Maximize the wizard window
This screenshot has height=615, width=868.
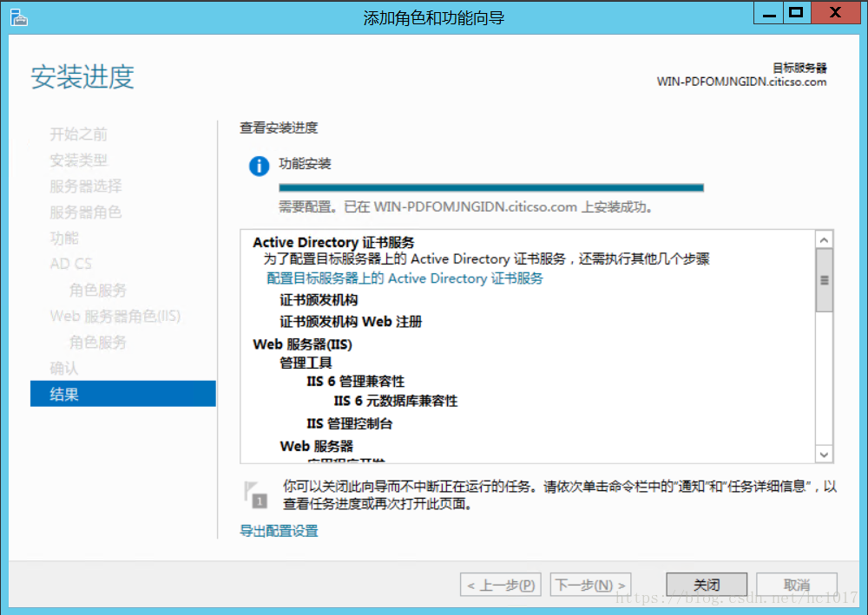pos(796,12)
